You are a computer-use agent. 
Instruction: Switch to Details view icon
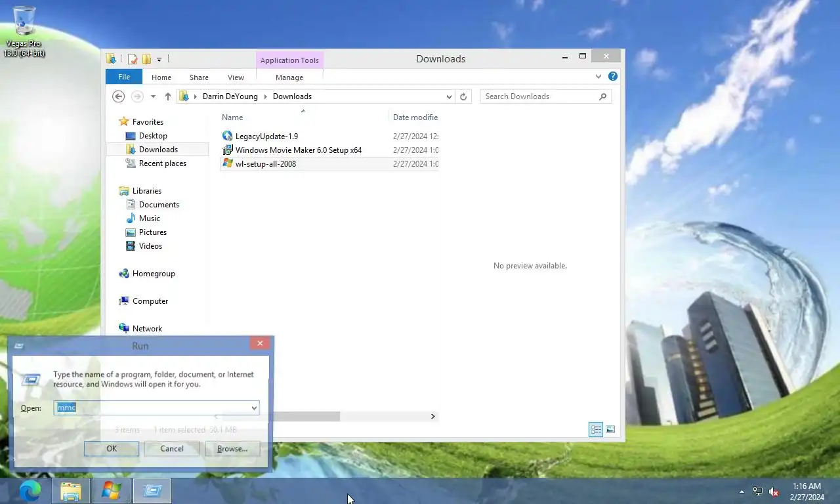[x=596, y=430]
